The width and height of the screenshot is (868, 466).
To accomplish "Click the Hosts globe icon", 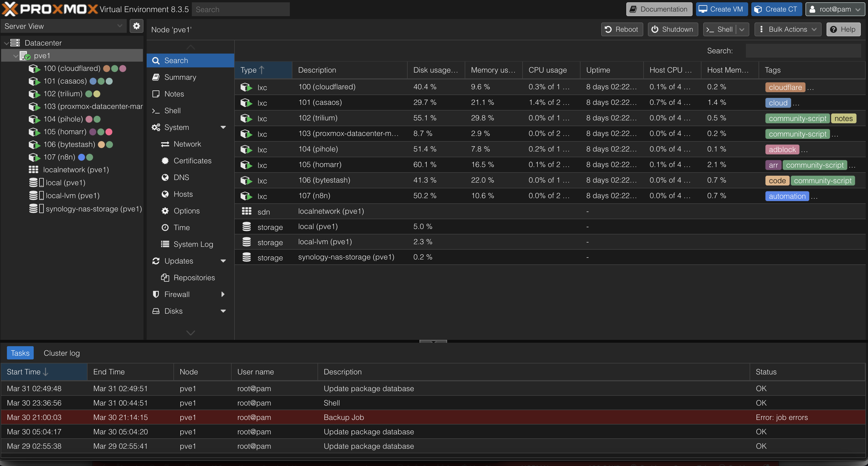I will coord(165,194).
